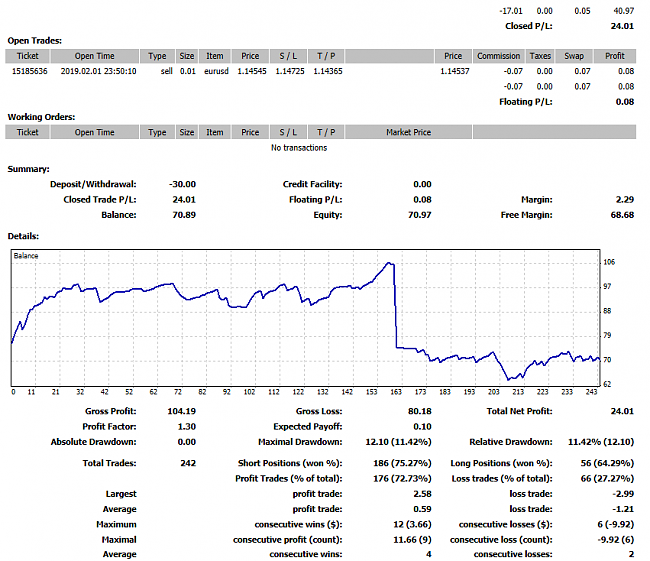The image size is (650, 561).
Task: Click the Expected Payoff value 0.10
Action: click(x=422, y=427)
